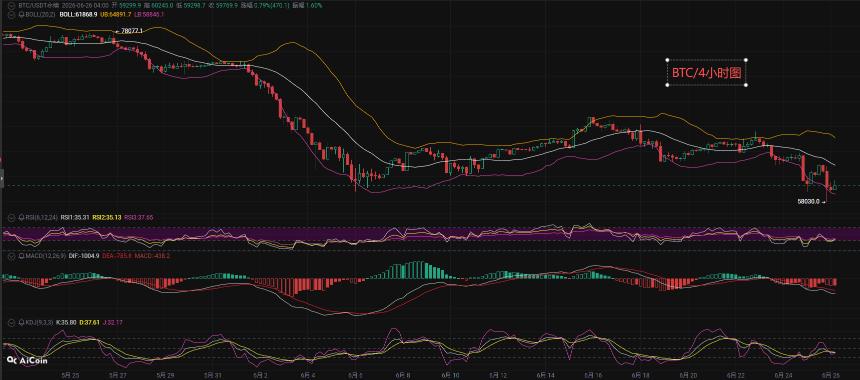Select the MACD:-438.2 histogram value
Screen dimensions: 860x380
tap(152, 256)
